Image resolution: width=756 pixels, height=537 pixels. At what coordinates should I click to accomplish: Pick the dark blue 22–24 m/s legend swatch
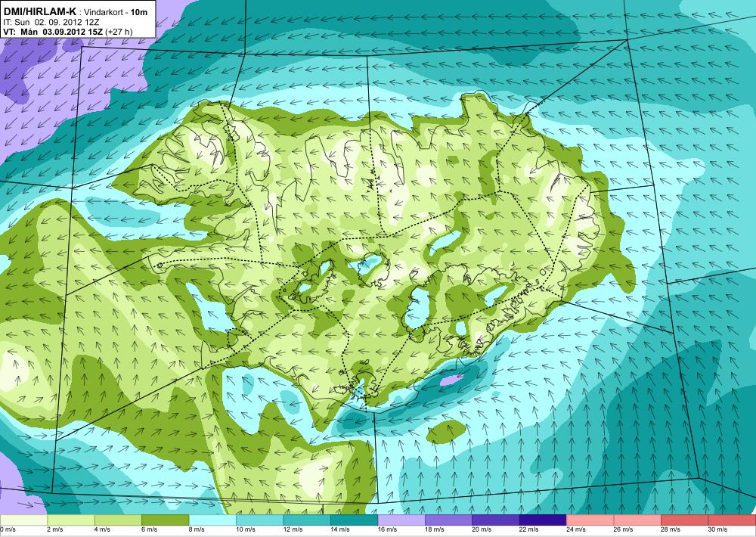544,520
